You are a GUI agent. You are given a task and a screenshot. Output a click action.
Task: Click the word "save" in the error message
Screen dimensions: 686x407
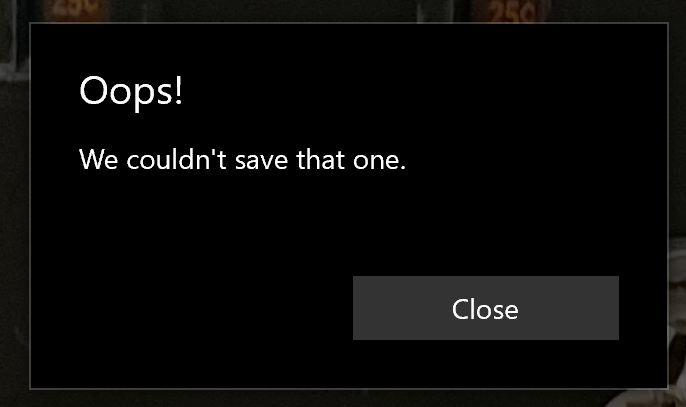[x=261, y=161]
